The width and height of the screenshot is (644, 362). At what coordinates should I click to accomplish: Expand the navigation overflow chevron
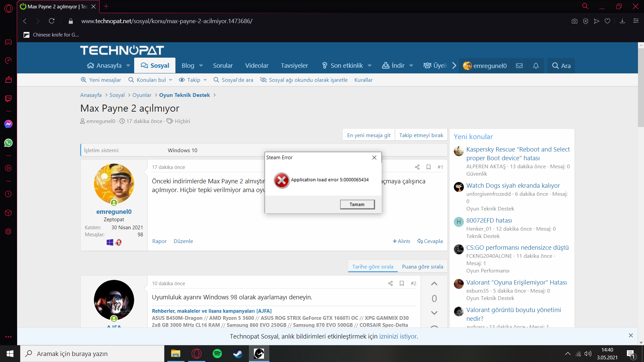(x=454, y=66)
